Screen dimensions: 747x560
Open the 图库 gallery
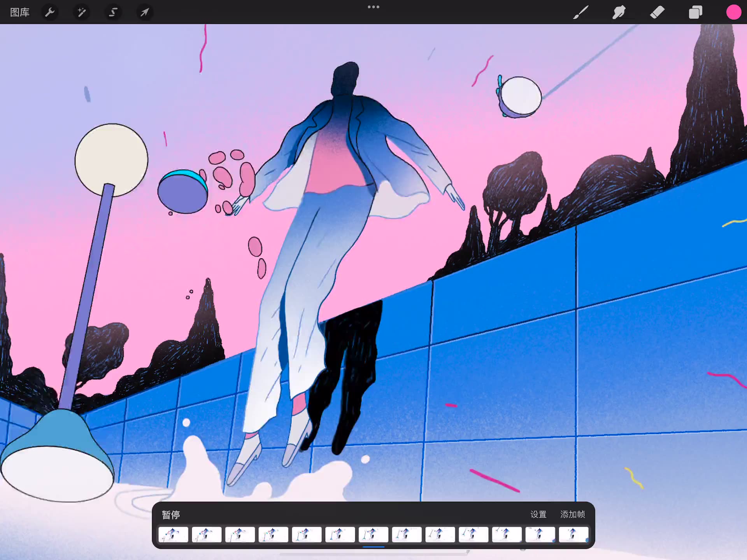pos(20,12)
